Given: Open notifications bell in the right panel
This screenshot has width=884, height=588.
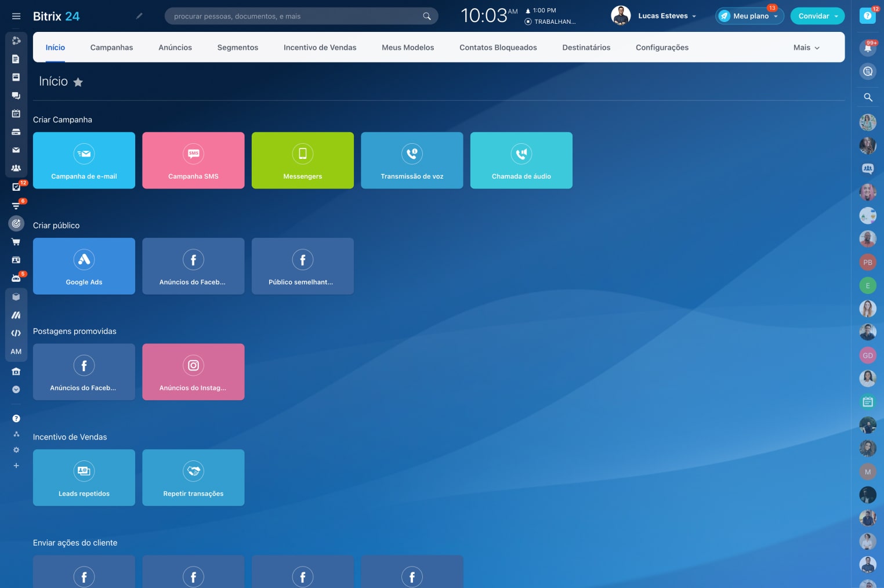Looking at the screenshot, I should click(x=868, y=48).
